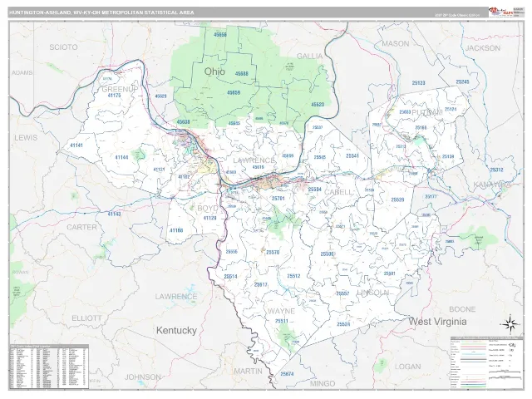
Task: Select the JOHNSON county label
Action: click(143, 377)
